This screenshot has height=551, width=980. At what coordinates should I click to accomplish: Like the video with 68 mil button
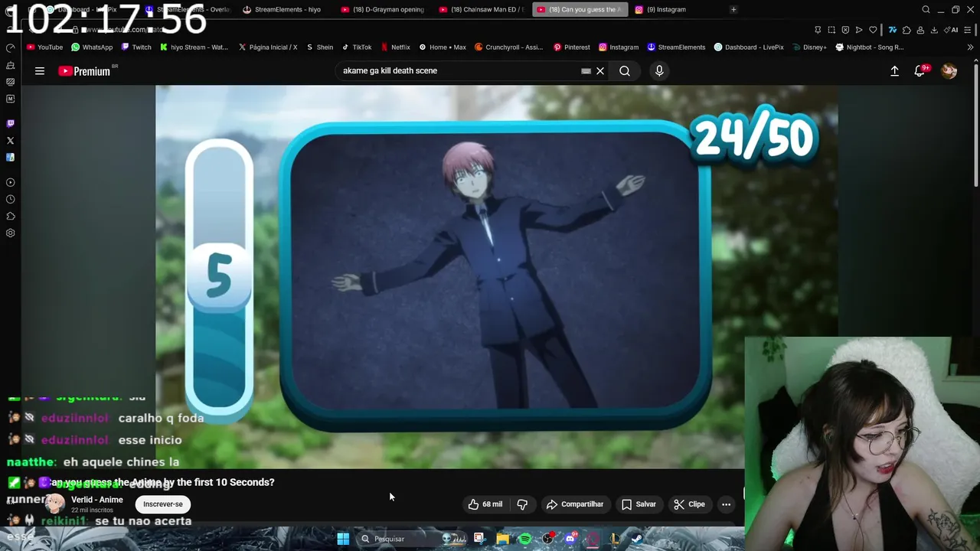click(485, 504)
